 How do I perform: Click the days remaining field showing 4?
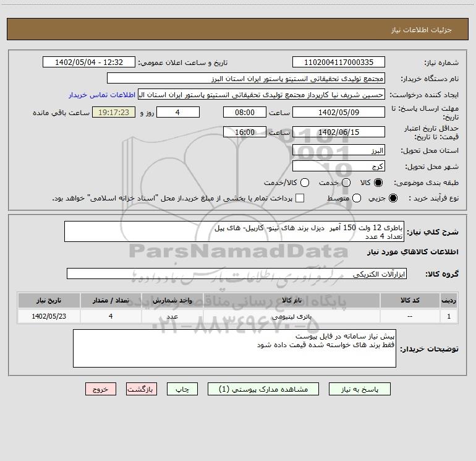tap(178, 112)
